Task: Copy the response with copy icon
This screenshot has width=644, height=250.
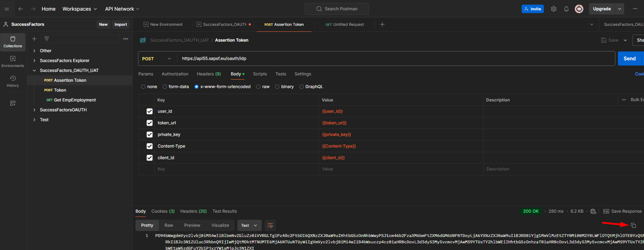Action: point(633,225)
